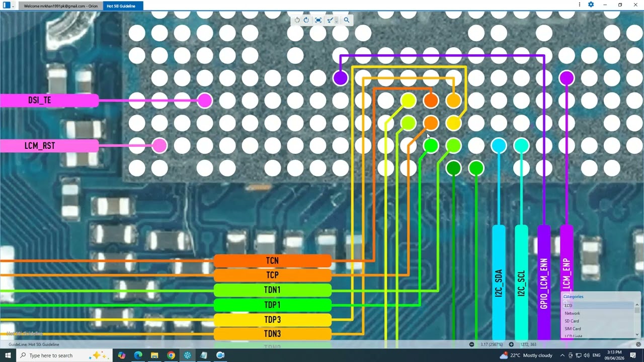644x362 pixels.
Task: Switch to the Welcome Orion tab
Action: click(60, 6)
